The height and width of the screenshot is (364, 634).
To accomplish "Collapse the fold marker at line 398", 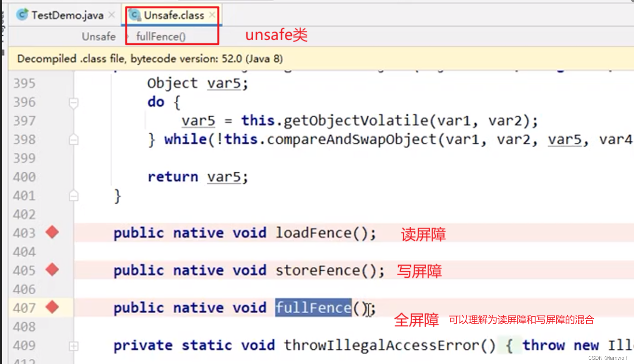I will pyautogui.click(x=74, y=139).
